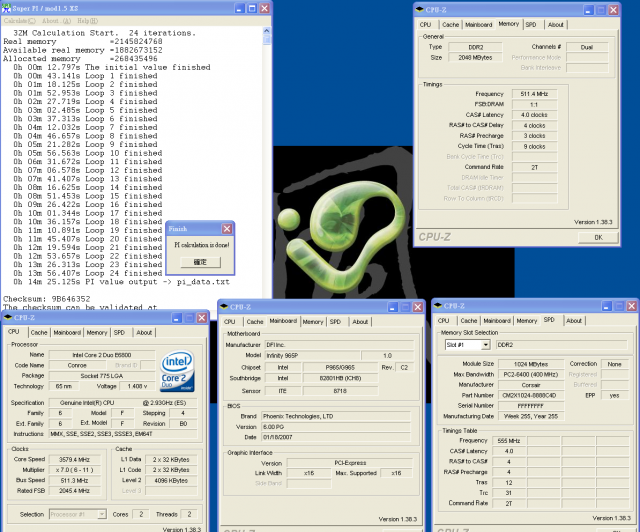Screen dimensions: 640x532
Task: Click the Multiplier x 7.0 field
Action: pos(74,470)
